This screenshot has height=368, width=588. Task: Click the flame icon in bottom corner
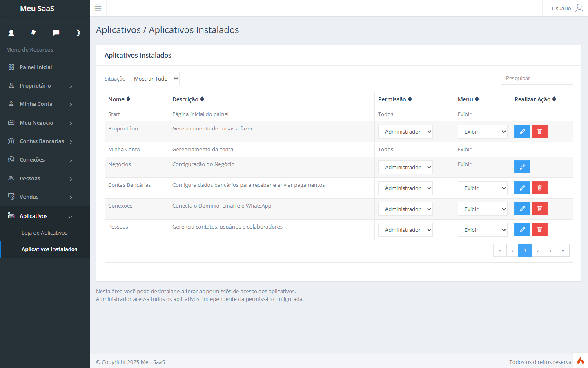[x=580, y=361]
